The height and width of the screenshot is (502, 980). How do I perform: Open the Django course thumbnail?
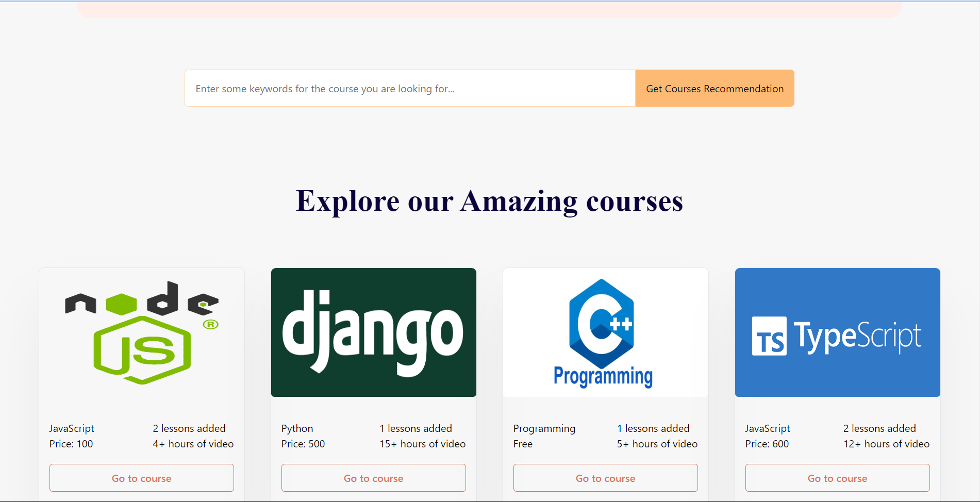[x=374, y=332]
